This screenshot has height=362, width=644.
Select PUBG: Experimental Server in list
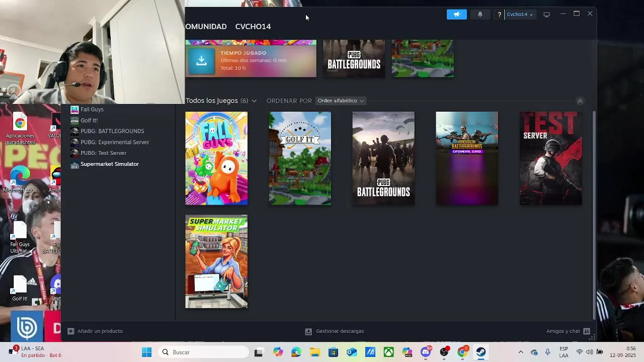point(115,142)
